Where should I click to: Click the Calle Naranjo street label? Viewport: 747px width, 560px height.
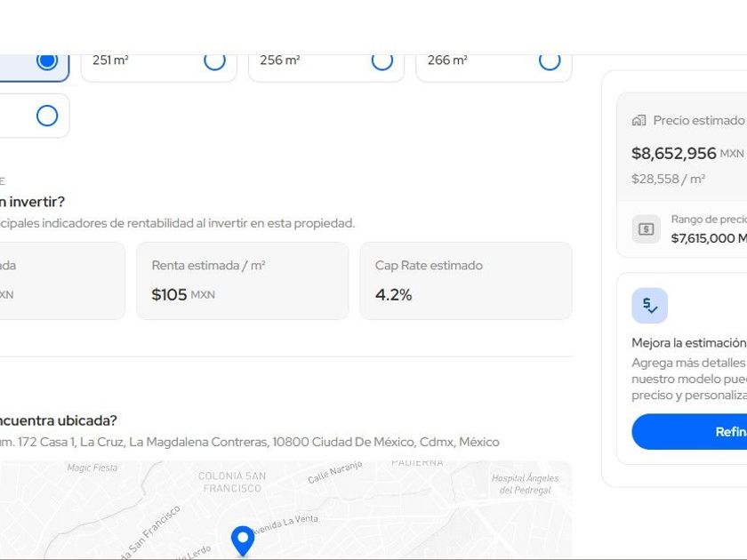(335, 472)
